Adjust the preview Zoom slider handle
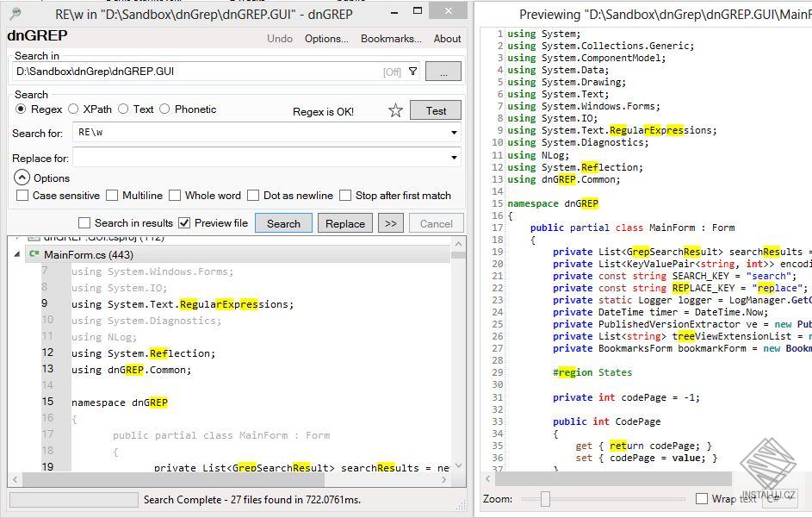This screenshot has width=812, height=518. [545, 499]
